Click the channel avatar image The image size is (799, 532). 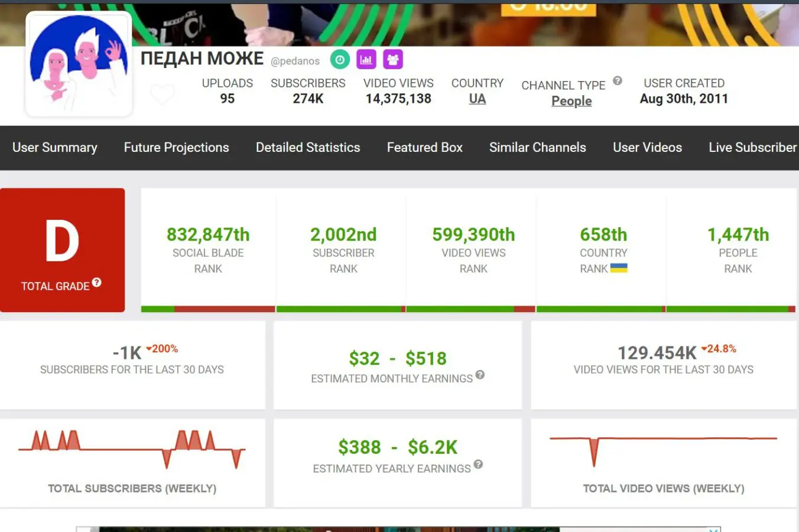click(x=79, y=64)
